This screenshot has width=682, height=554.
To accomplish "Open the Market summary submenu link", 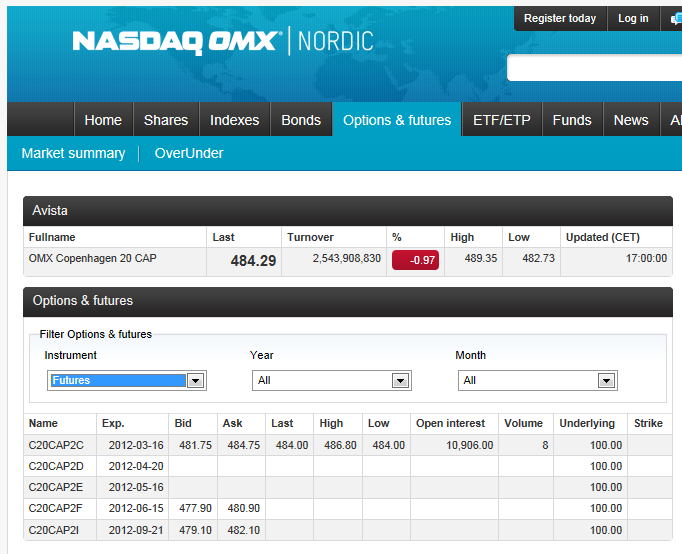I will 73,153.
